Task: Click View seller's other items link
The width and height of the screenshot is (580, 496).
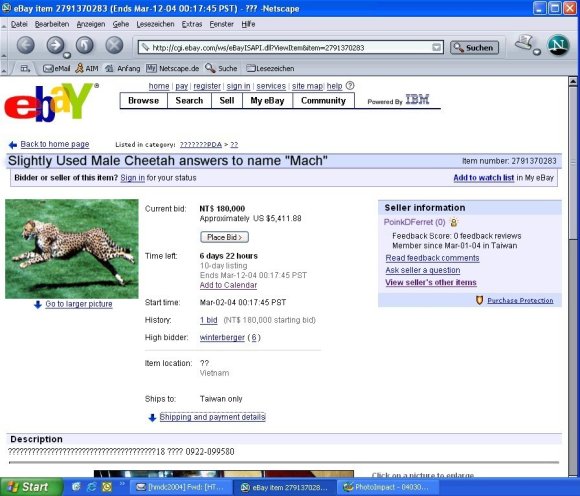Action: 431,283
